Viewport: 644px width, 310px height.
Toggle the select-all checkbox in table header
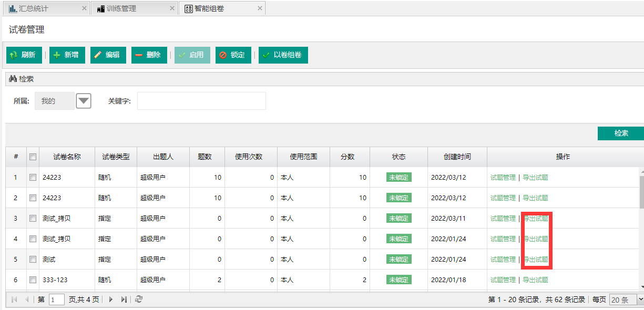tap(33, 157)
